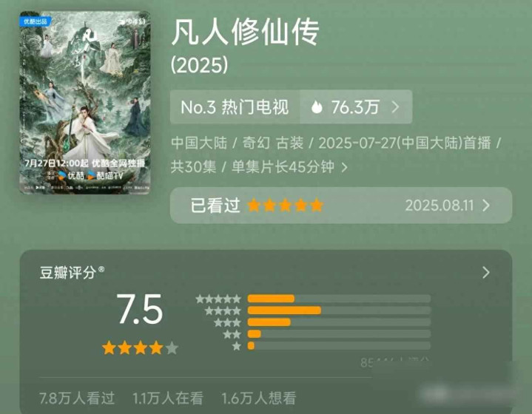Tap the flame popularity icon
The width and height of the screenshot is (532, 414).
coord(317,106)
